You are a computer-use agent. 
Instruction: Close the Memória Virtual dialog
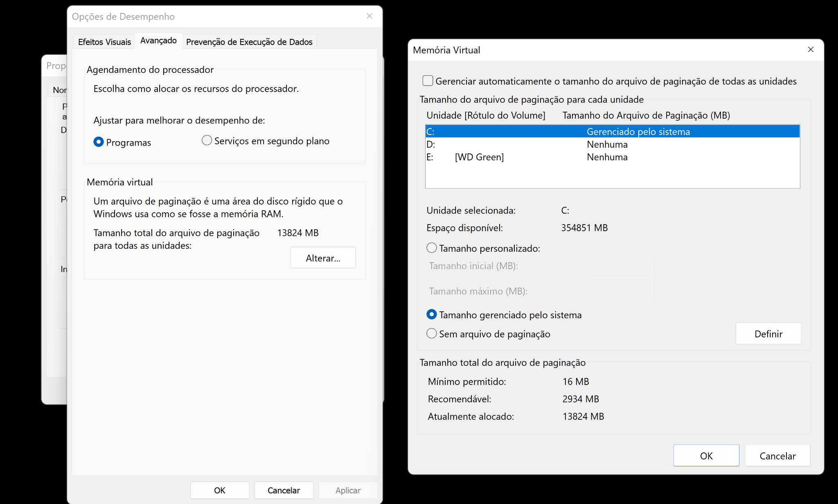[811, 49]
